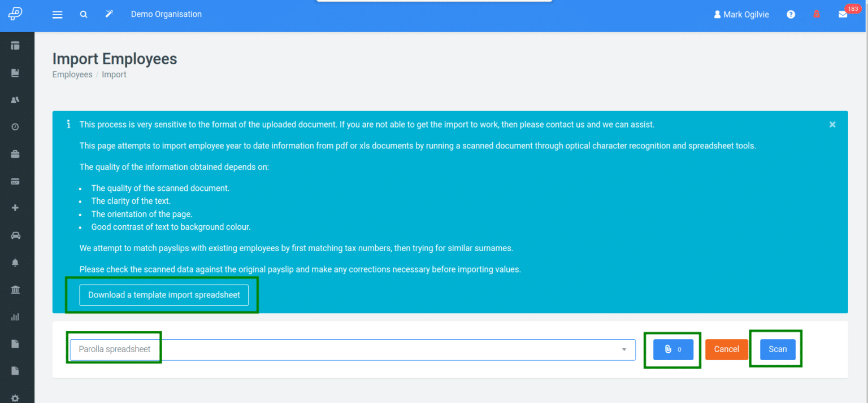Open the reports bar-chart icon in the sidebar
The width and height of the screenshot is (868, 403).
click(15, 317)
